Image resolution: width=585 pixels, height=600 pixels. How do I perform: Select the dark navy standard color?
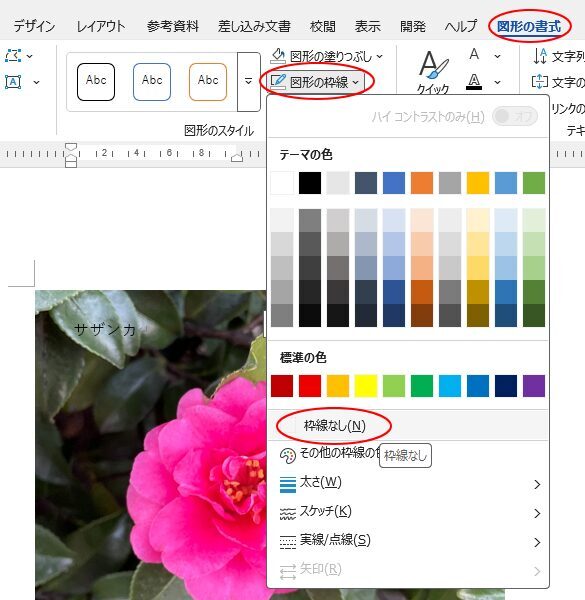(506, 386)
